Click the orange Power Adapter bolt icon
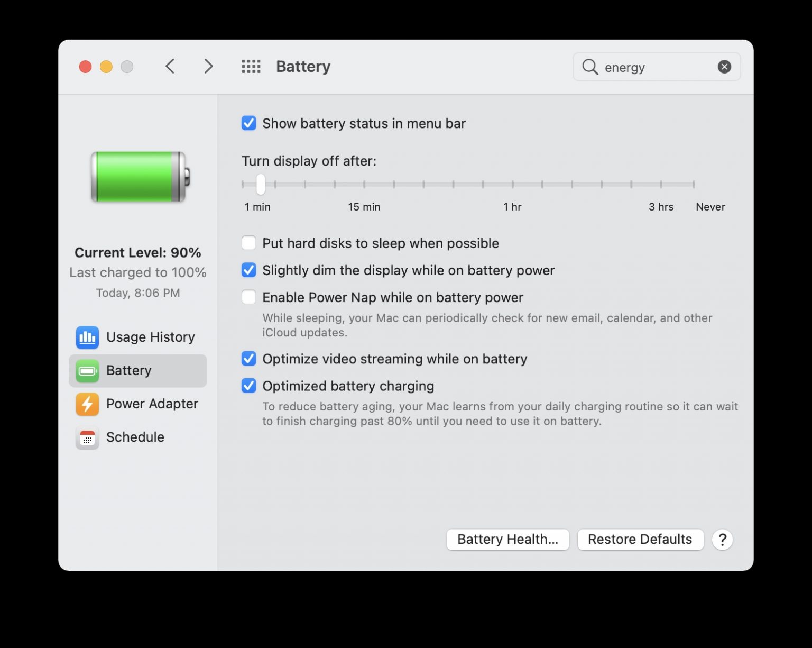This screenshot has width=812, height=648. click(87, 404)
